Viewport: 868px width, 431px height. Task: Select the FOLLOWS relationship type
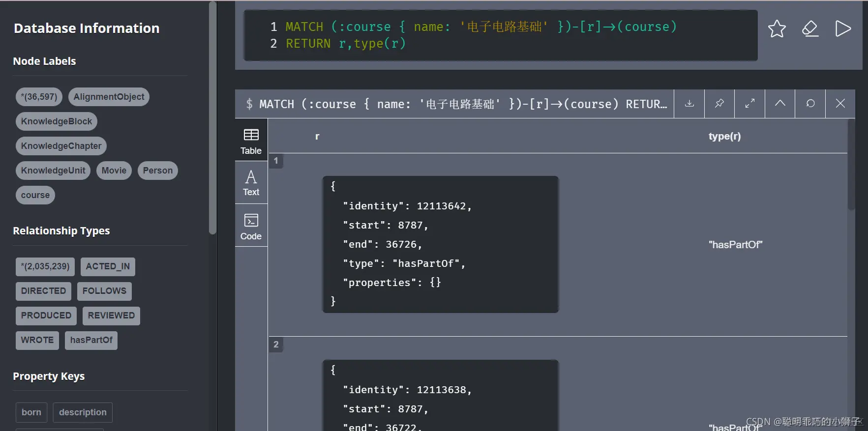click(x=104, y=291)
